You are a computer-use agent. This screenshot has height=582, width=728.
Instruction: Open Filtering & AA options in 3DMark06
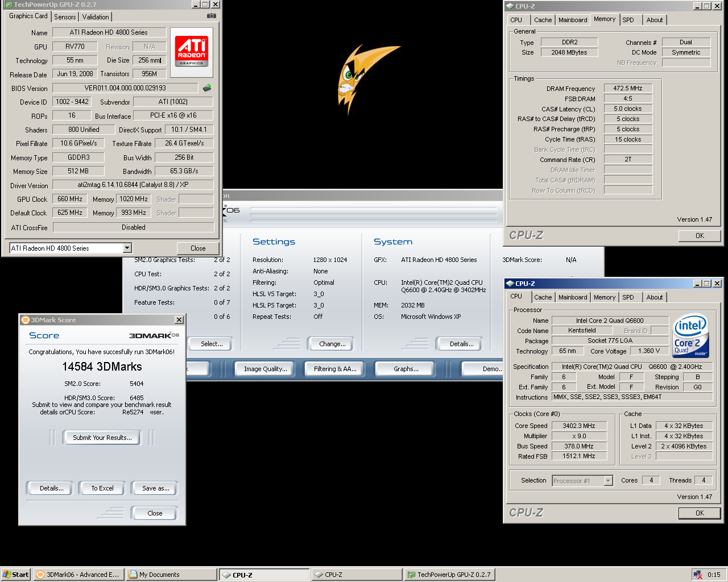(335, 369)
